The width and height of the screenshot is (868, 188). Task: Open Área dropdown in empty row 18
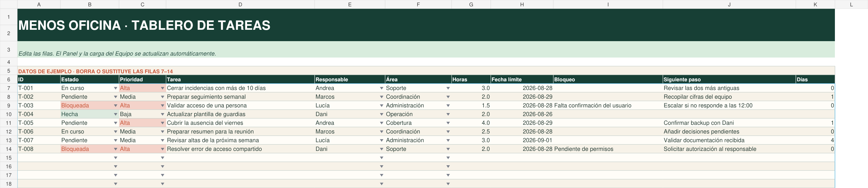(x=448, y=184)
